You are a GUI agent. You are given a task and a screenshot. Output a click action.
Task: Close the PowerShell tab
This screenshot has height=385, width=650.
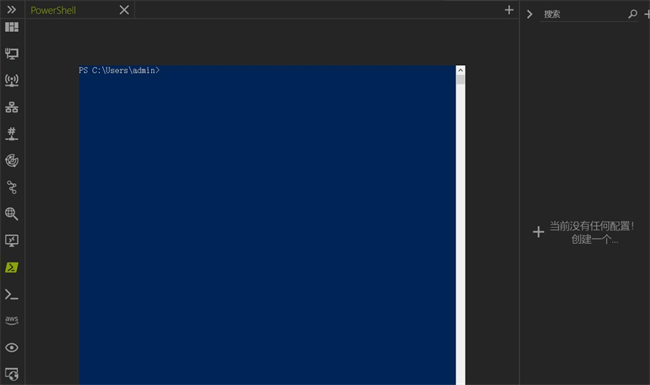124,10
